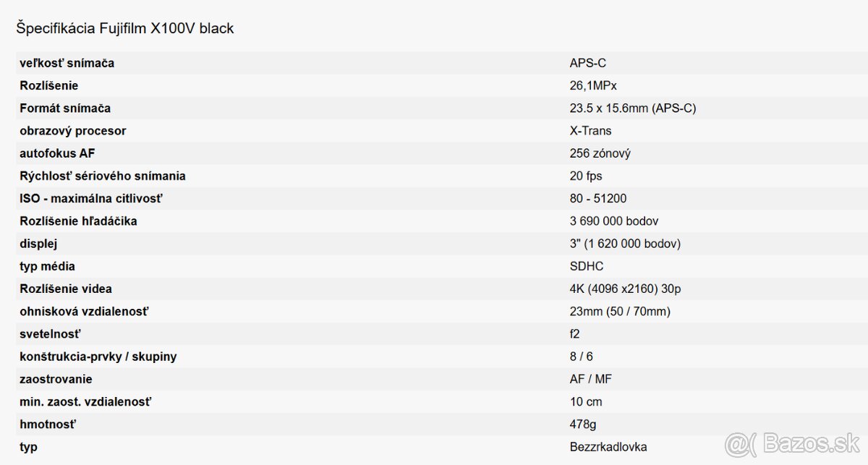Click the Bezzrkadlovka type value
This screenshot has width=868, height=465.
click(x=607, y=447)
